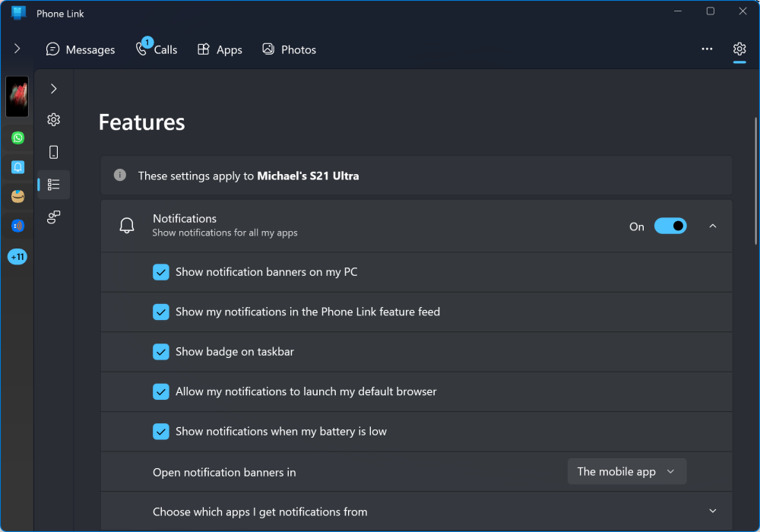Viewport: 760px width, 532px height.
Task: Expand Choose which apps I get notifications from
Action: pos(712,511)
